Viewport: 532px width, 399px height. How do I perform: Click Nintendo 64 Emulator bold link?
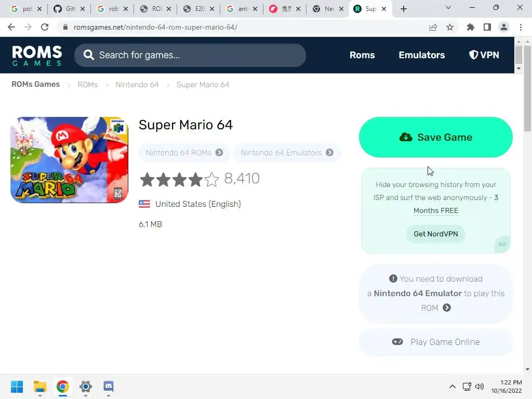(x=418, y=293)
